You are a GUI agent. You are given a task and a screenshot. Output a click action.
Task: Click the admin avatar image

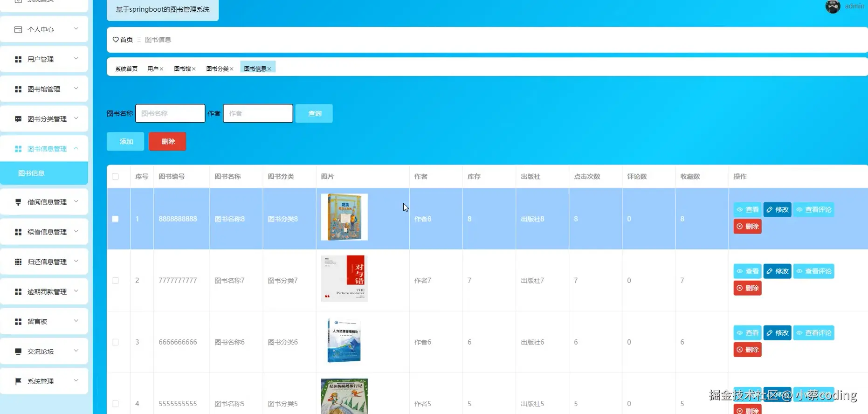tap(833, 6)
